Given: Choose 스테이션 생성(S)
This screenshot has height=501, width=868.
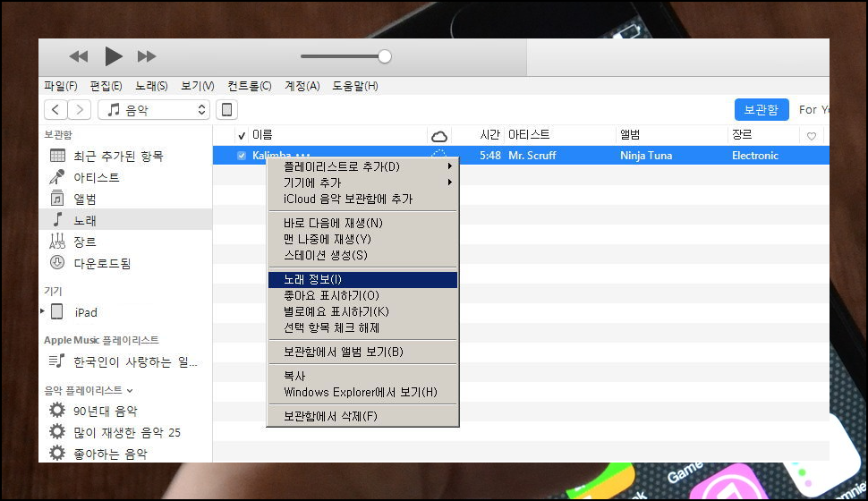Looking at the screenshot, I should point(362,255).
